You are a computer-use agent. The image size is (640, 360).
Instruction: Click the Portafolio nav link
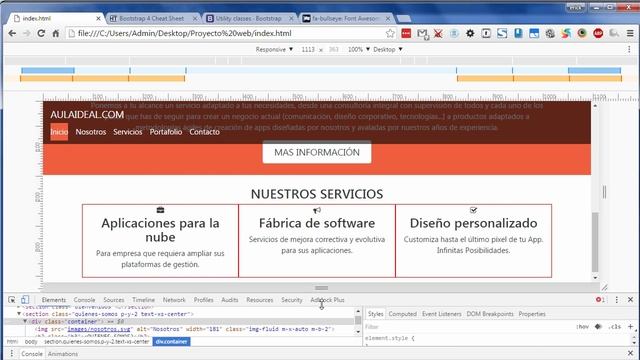(x=166, y=132)
